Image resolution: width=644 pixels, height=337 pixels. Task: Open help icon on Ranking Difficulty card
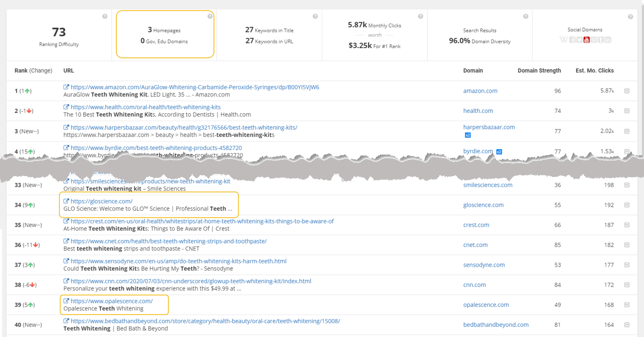click(105, 16)
